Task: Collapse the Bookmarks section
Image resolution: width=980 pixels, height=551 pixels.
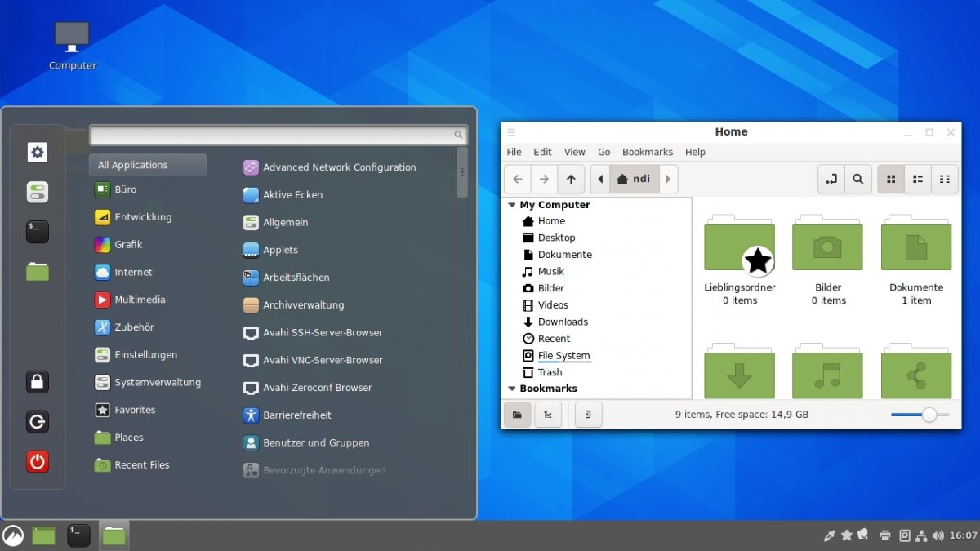Action: [x=512, y=388]
